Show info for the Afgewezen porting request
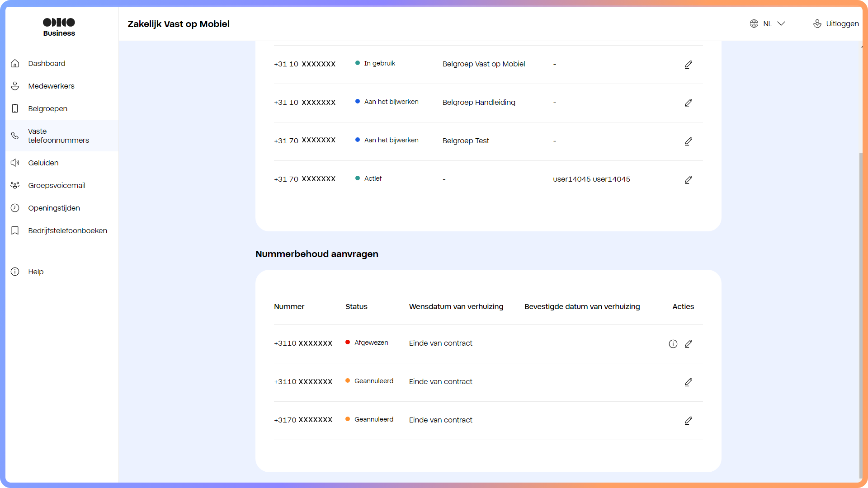868x488 pixels. pos(673,344)
